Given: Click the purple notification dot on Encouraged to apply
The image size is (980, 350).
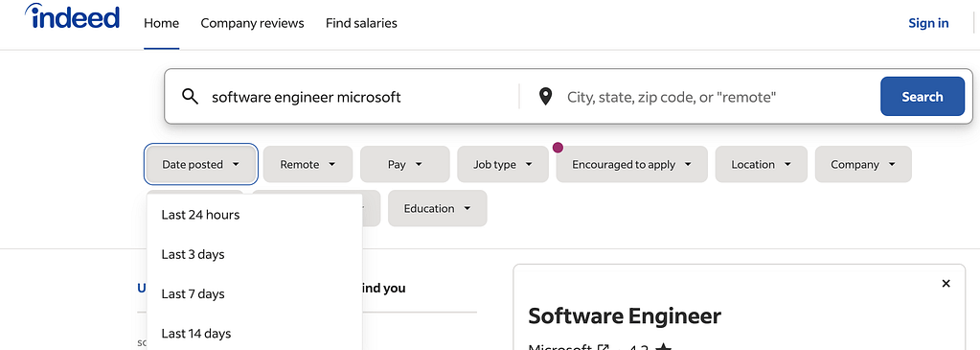Looking at the screenshot, I should click(558, 148).
